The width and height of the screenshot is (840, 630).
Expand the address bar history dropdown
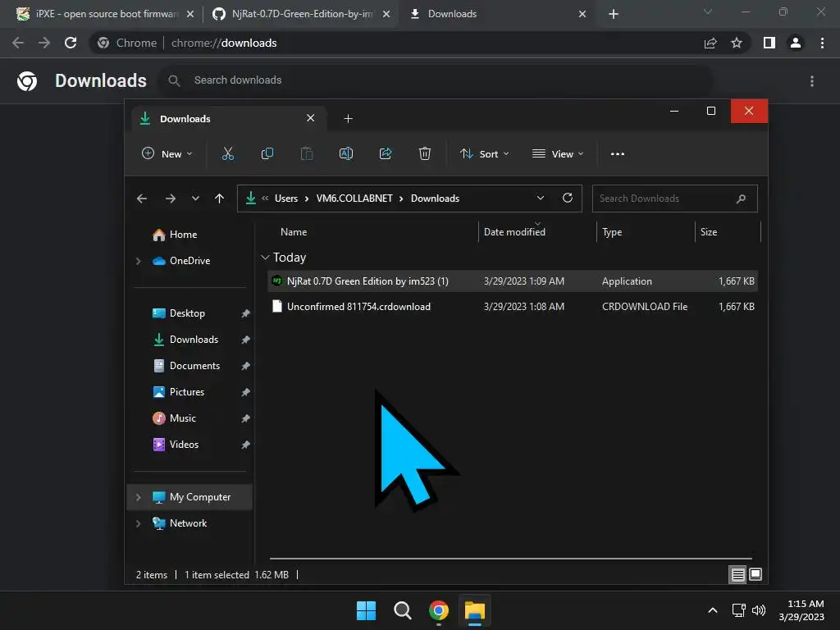(x=540, y=199)
